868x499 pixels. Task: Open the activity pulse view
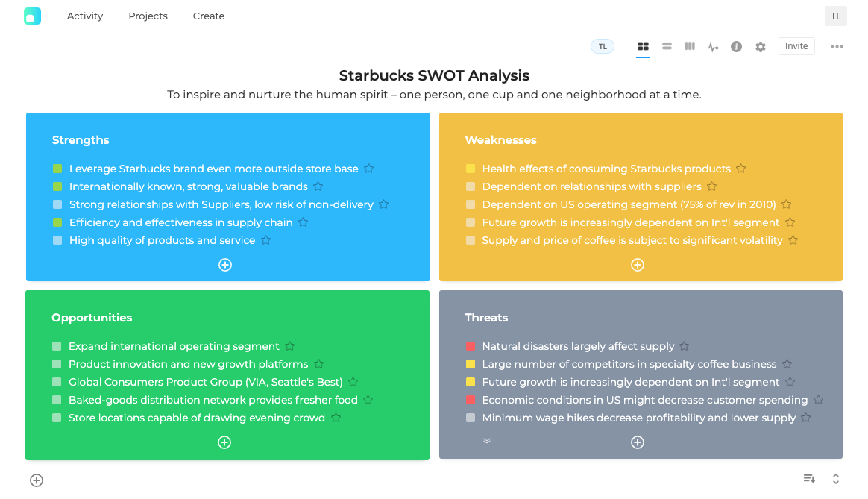713,45
